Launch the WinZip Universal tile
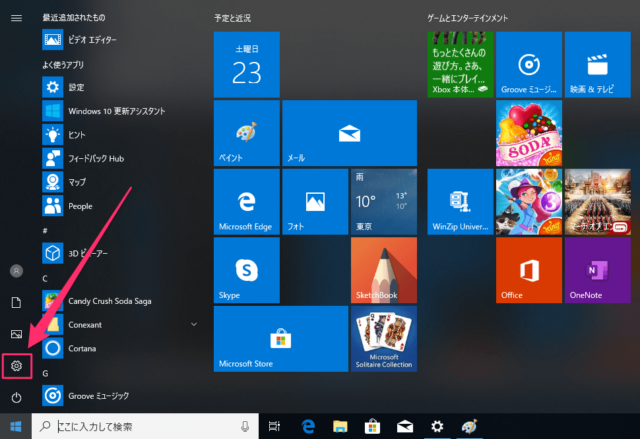This screenshot has height=439, width=640. pyautogui.click(x=460, y=202)
